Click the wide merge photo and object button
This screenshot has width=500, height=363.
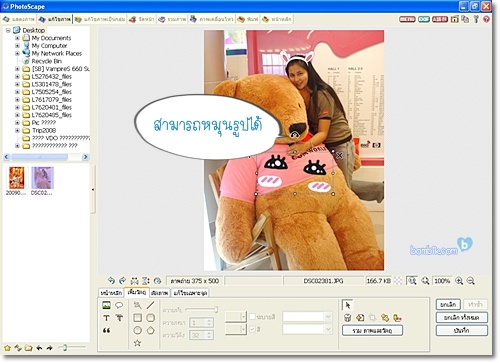tap(372, 330)
